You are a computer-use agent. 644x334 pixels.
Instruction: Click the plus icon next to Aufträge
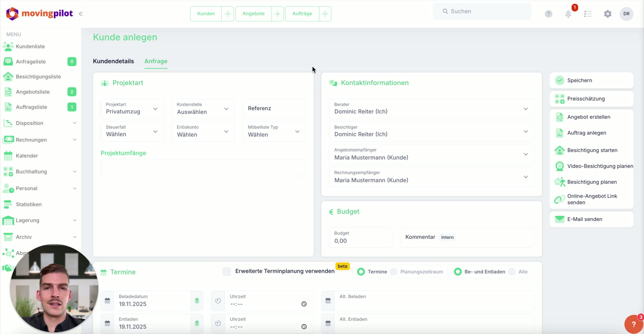325,14
